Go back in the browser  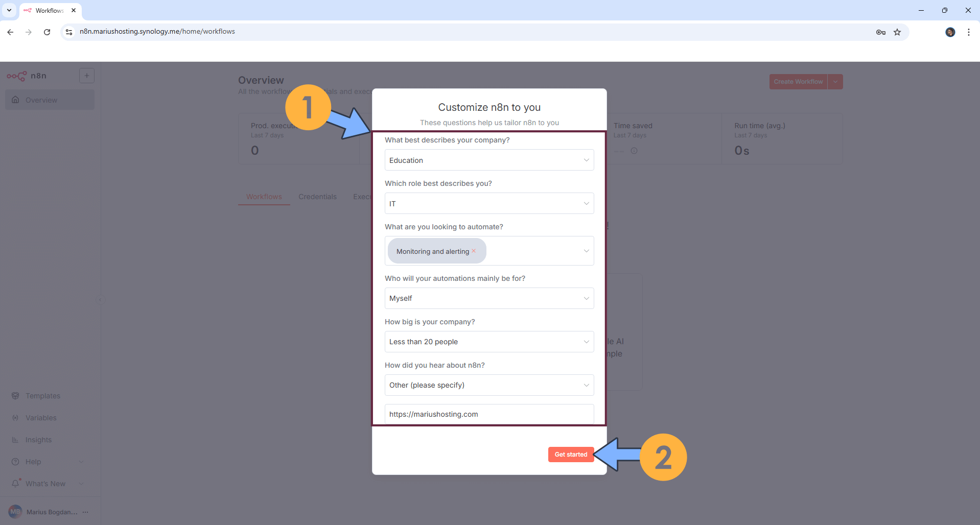(10, 32)
